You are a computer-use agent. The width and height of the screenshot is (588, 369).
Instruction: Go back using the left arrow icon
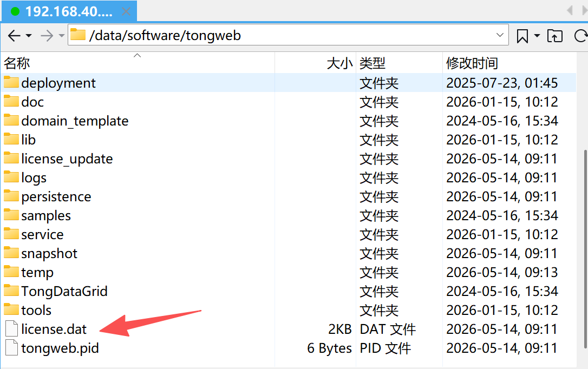coord(14,36)
